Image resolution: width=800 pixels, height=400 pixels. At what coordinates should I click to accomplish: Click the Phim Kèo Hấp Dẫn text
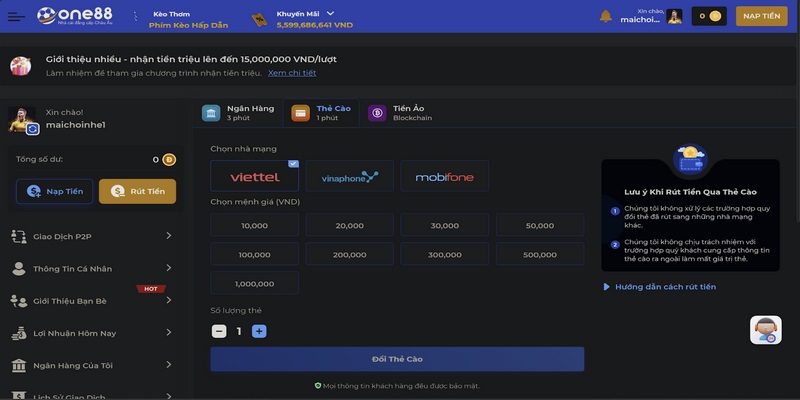(188, 25)
